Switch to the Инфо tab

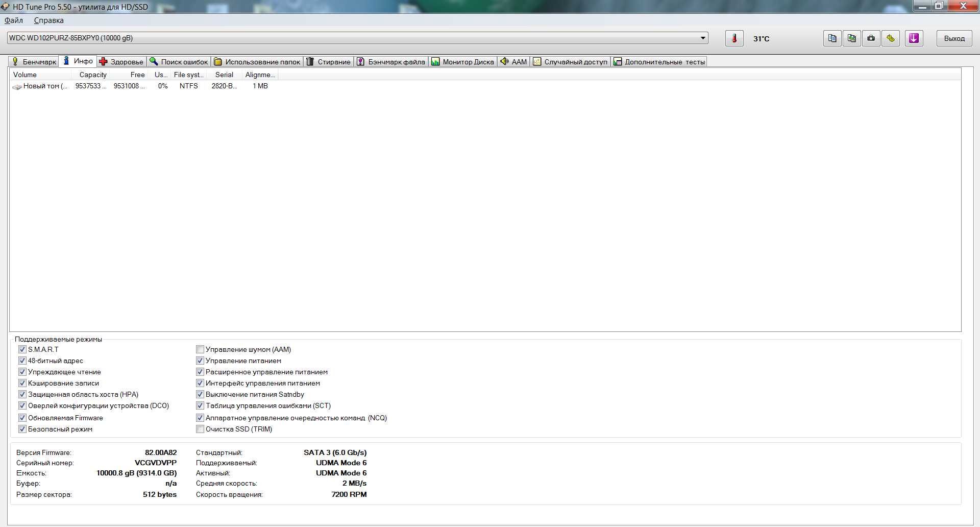[78, 61]
